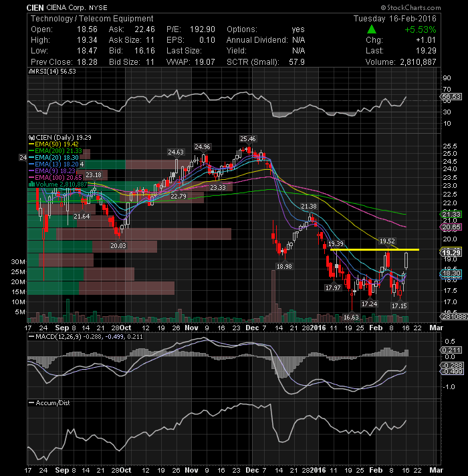Click the Annual Dividend N/A value
This screenshot has height=476, width=468.
(299, 40)
